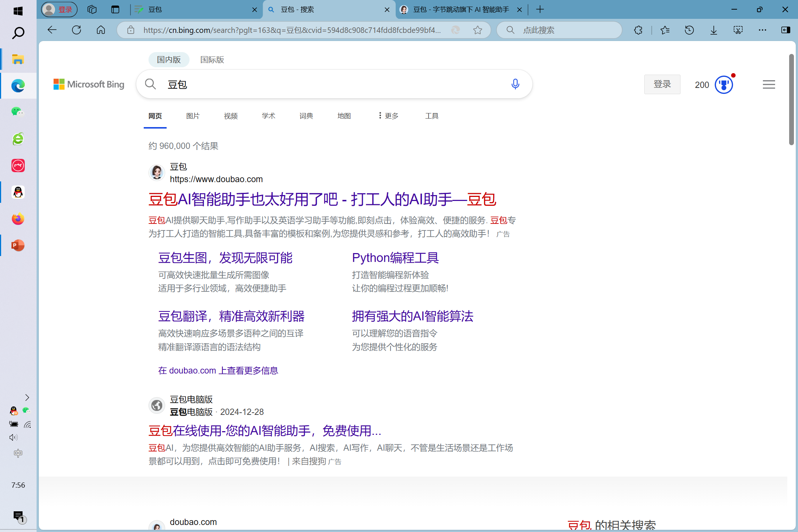Click the Microsoft Bing logo
Viewport: 798px width, 532px height.
(x=89, y=84)
